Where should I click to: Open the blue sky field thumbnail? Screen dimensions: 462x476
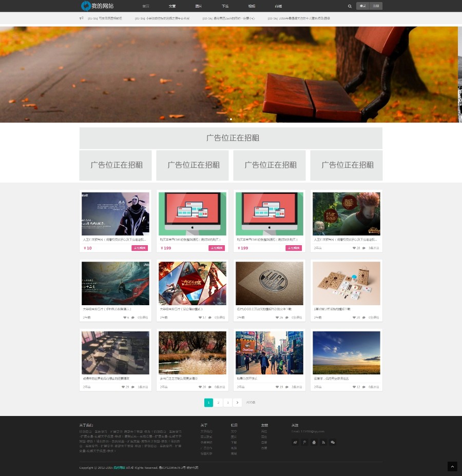[x=346, y=353]
